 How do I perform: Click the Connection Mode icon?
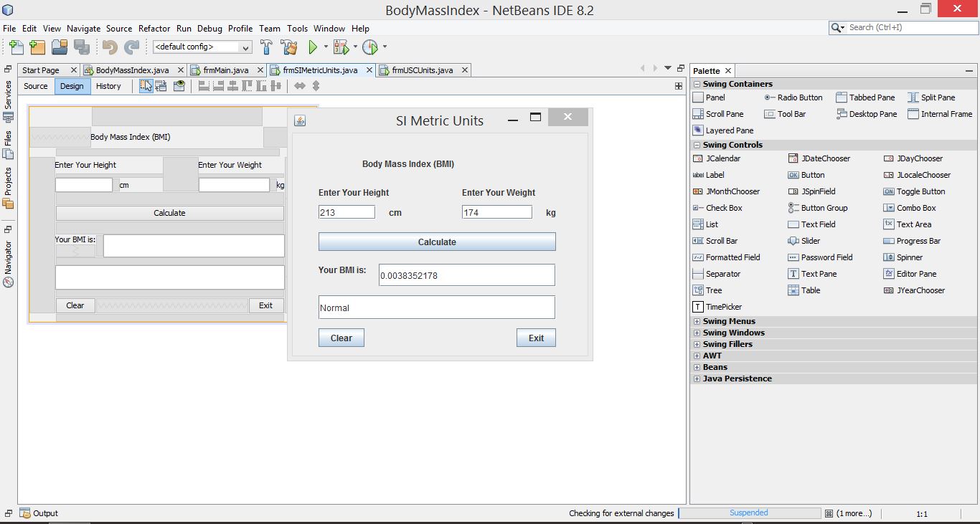point(161,86)
